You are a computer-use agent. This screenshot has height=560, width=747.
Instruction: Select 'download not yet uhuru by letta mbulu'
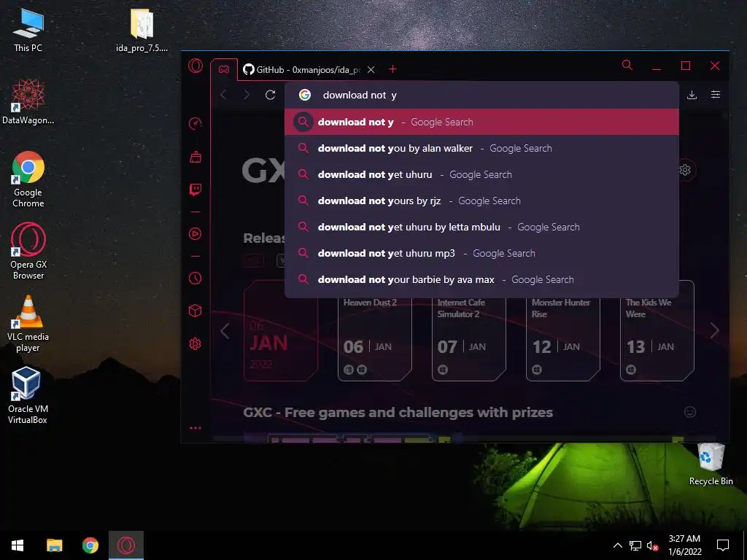(x=481, y=227)
